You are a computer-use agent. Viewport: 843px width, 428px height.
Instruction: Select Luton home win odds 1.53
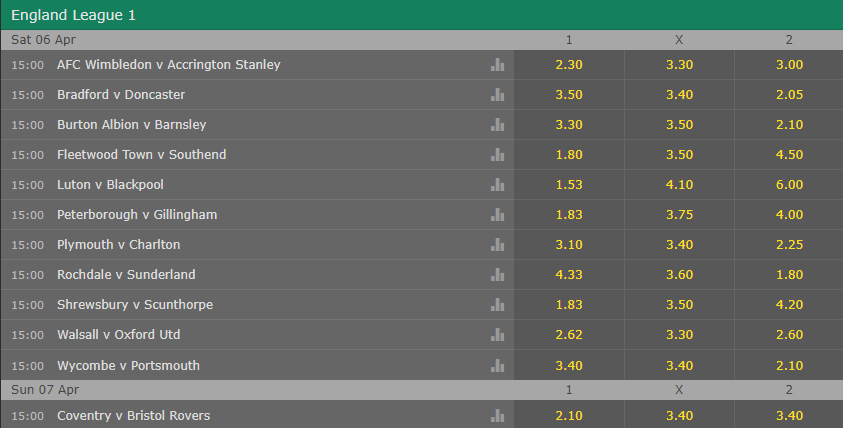click(569, 184)
